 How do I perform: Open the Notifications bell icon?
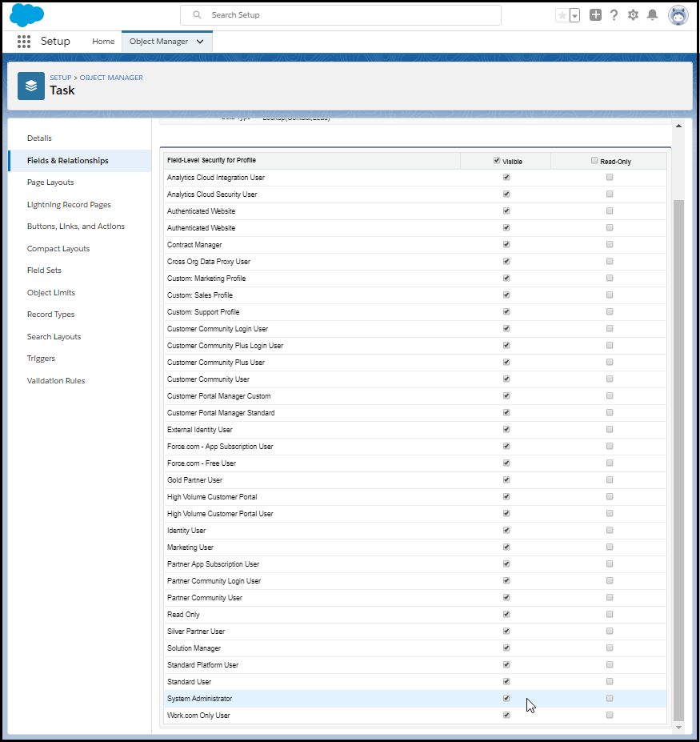(x=652, y=15)
